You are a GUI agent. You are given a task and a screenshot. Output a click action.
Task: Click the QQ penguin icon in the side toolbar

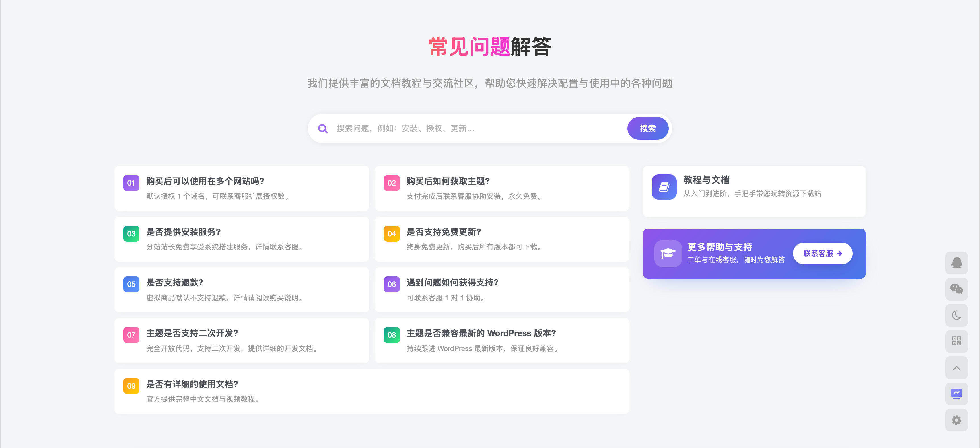[956, 263]
